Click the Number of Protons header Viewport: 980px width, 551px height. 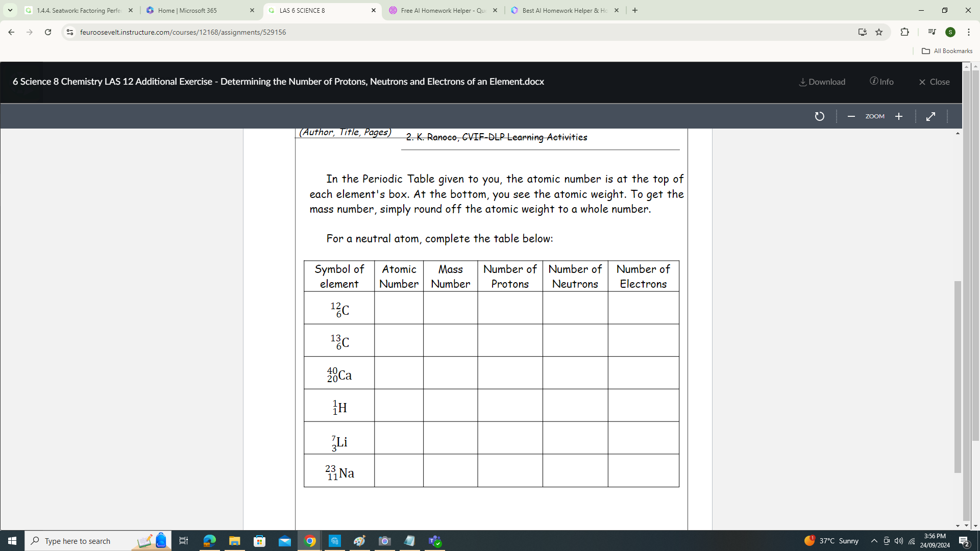[510, 277]
